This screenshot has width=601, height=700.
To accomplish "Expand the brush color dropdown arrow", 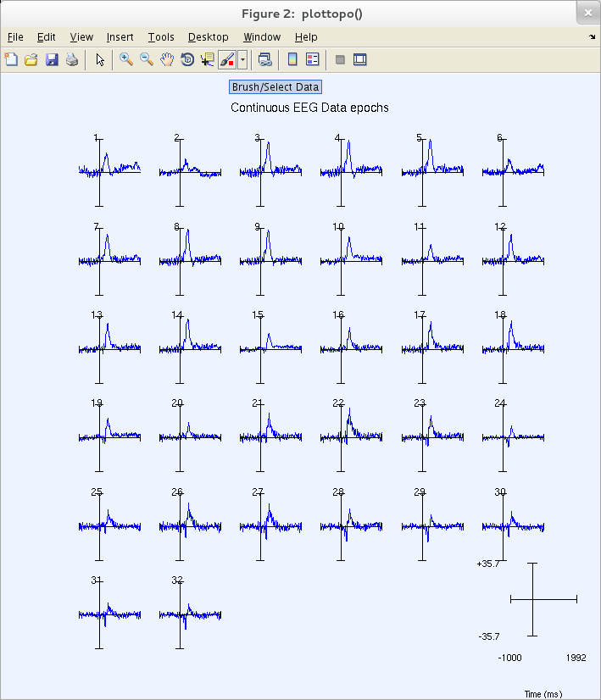I will click(x=242, y=59).
